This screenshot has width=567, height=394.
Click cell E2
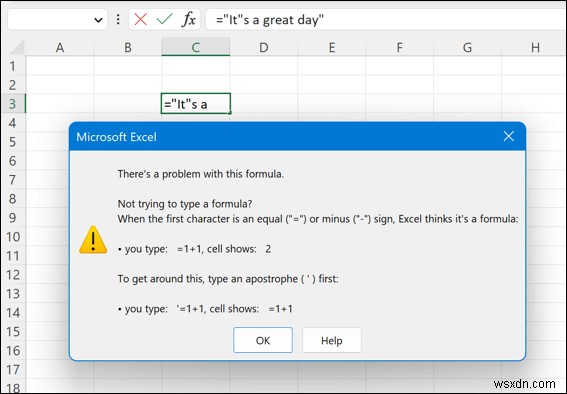pos(332,85)
